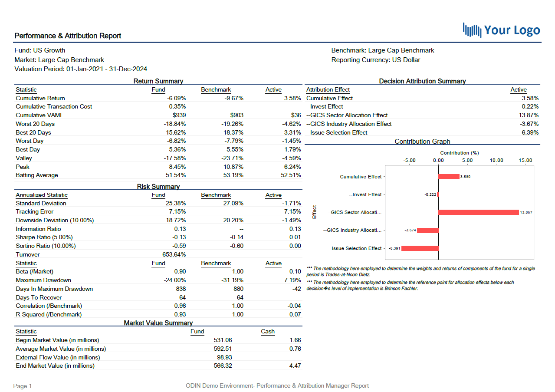Select the Market Value Summary heading

tap(158, 323)
